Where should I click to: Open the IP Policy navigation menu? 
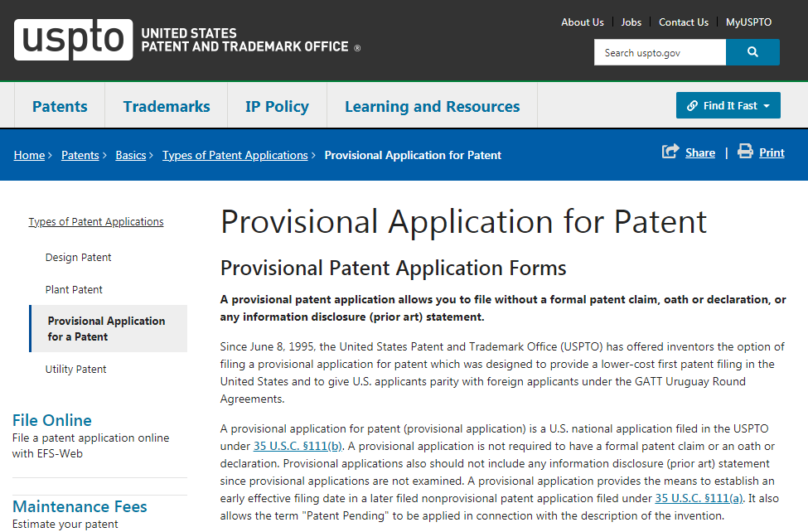(277, 106)
